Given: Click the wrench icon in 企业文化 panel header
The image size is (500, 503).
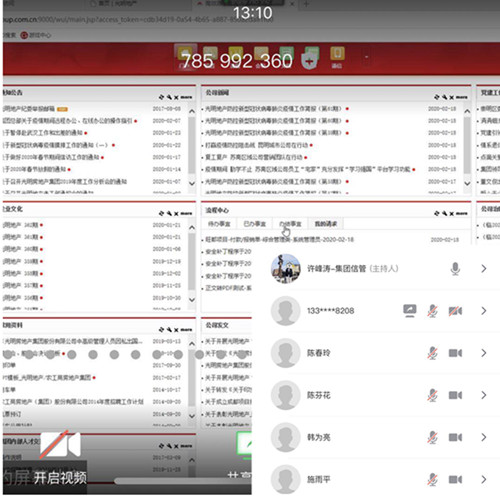Looking at the screenshot, I should [169, 213].
